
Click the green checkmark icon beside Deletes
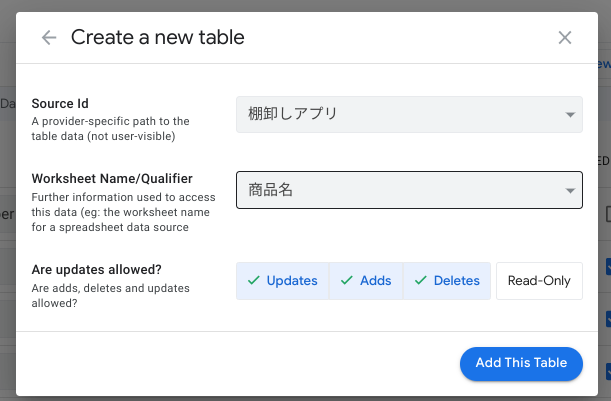tap(420, 281)
